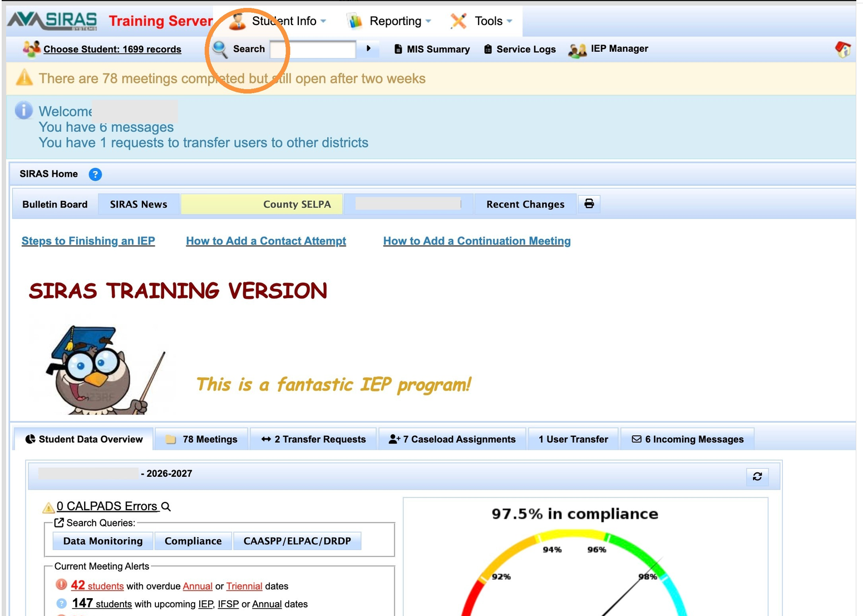
Task: Click the printer icon next to Recent Changes
Action: pos(589,204)
